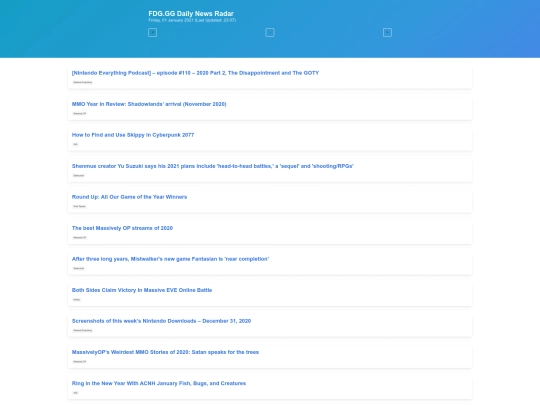This screenshot has width=540, height=405.
Task: Open Screenshots of this week's Nintendo Downloads link
Action: click(162, 321)
